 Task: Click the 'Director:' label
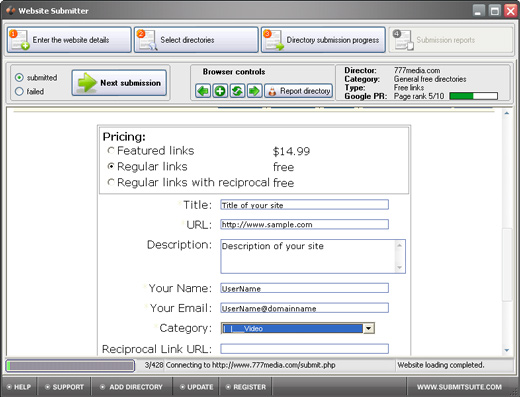(x=360, y=70)
